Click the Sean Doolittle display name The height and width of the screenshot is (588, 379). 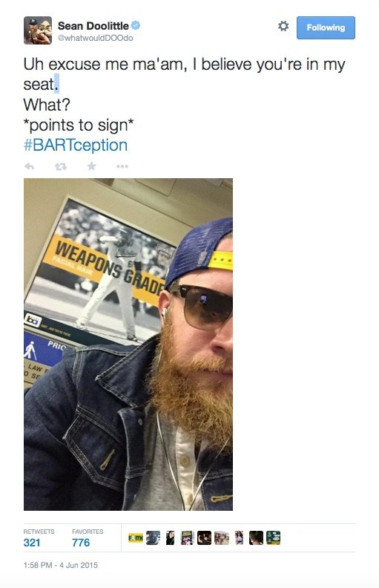[x=93, y=25]
